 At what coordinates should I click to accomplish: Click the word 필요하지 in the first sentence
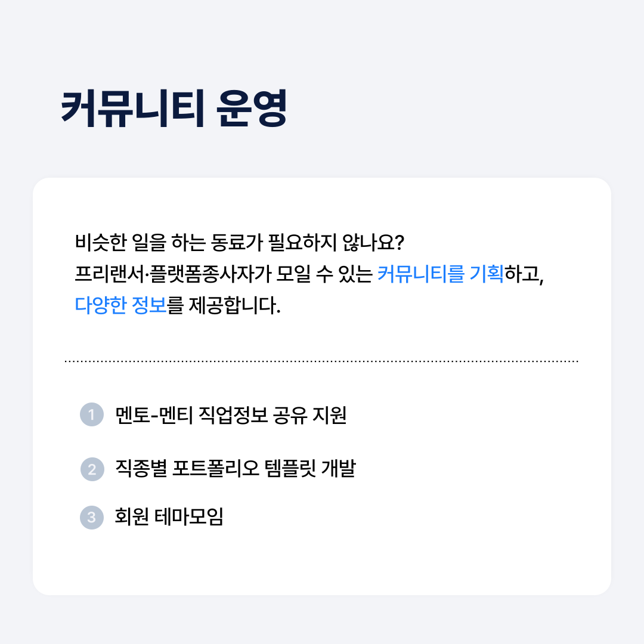pyautogui.click(x=303, y=242)
